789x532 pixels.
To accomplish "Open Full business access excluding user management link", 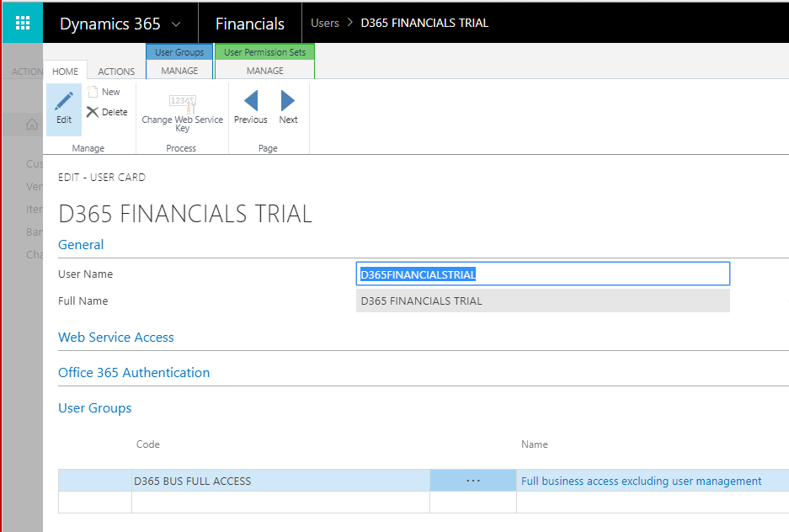I will coord(641,481).
